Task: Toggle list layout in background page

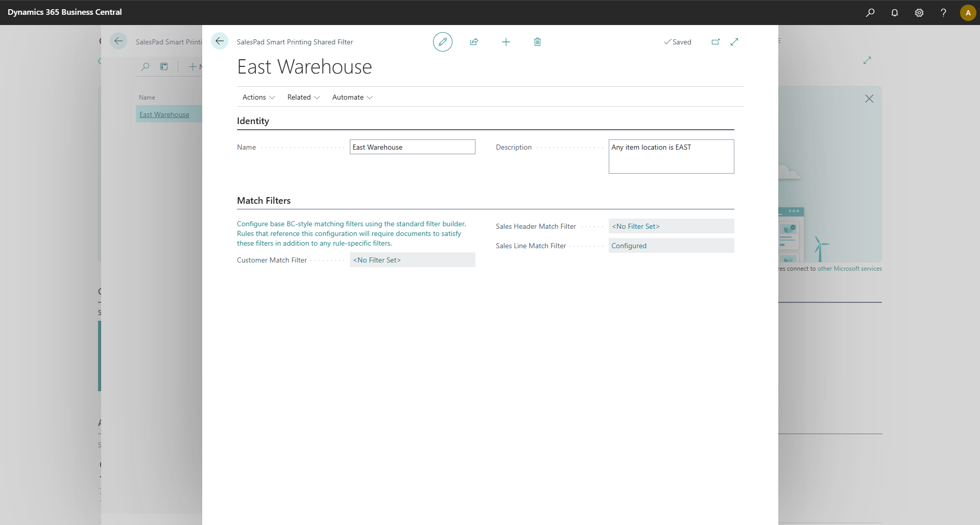Action: (x=164, y=66)
